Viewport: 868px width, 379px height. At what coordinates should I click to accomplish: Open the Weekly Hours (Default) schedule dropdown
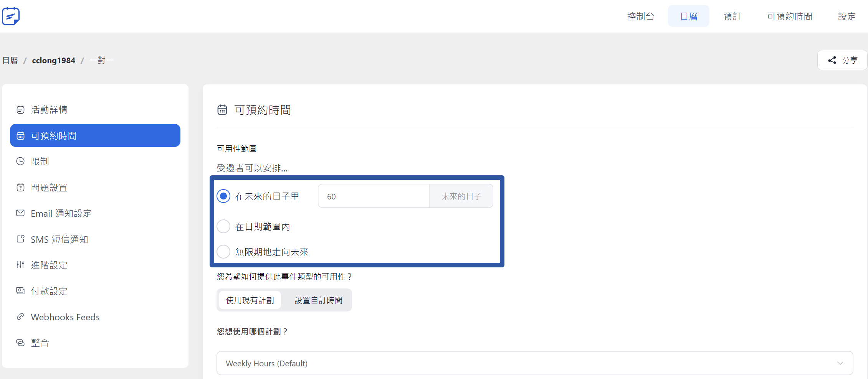534,363
